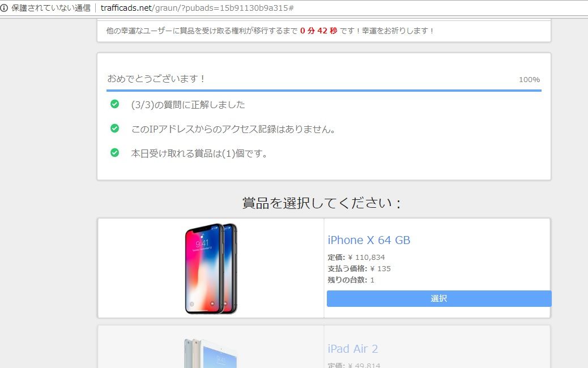
Task: Click the 100% progress label
Action: [x=530, y=79]
